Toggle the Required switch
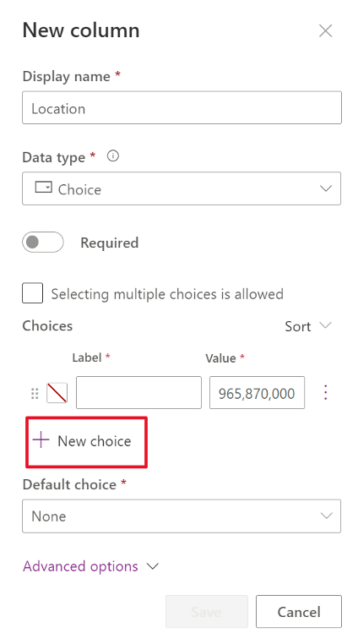 (43, 243)
